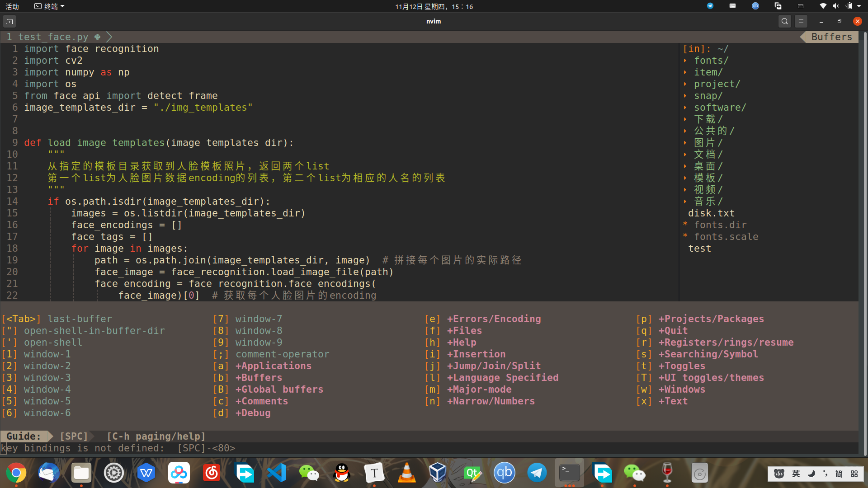Screen dimensions: 868x488
Task: Select the test_face.py buffer tab
Action: pos(53,37)
